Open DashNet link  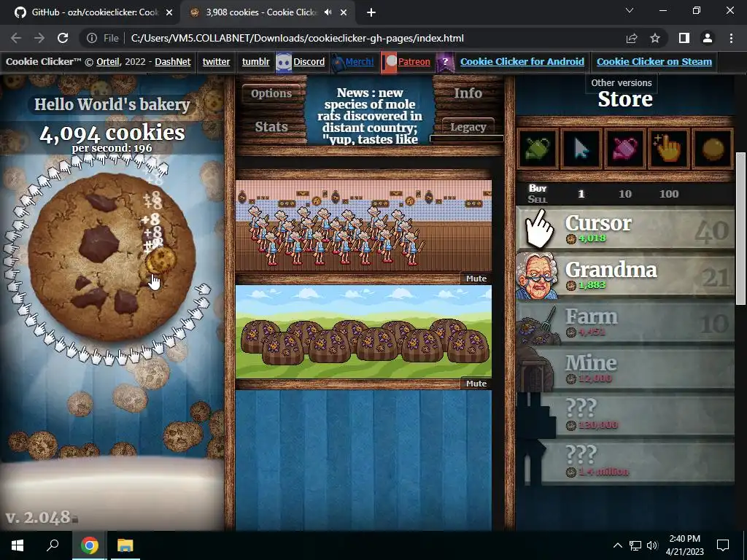pos(172,61)
